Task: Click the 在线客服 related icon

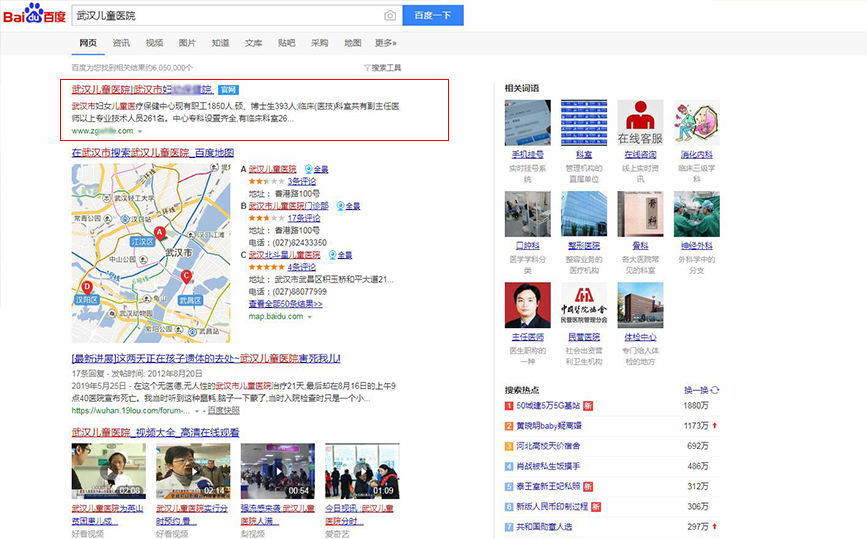Action: point(640,122)
